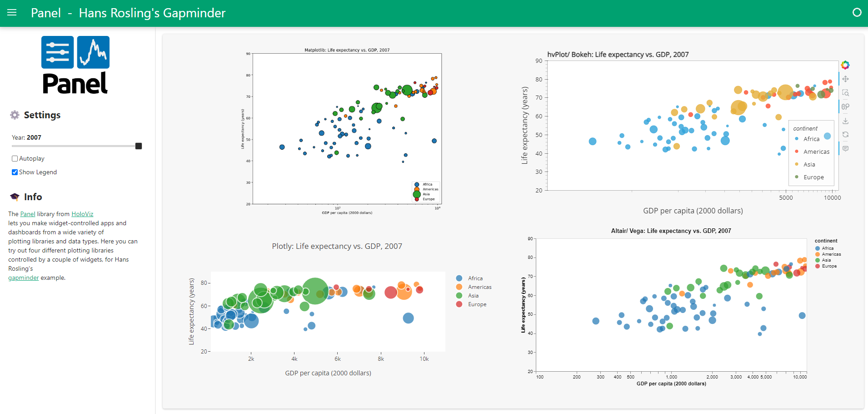Viewport: 868px width, 414px height.
Task: Click Europe in the Bokeh legend
Action: click(x=813, y=177)
